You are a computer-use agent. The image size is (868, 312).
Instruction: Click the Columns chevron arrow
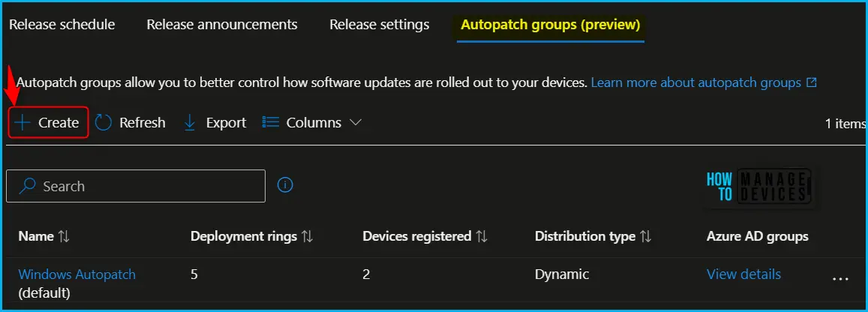click(356, 122)
